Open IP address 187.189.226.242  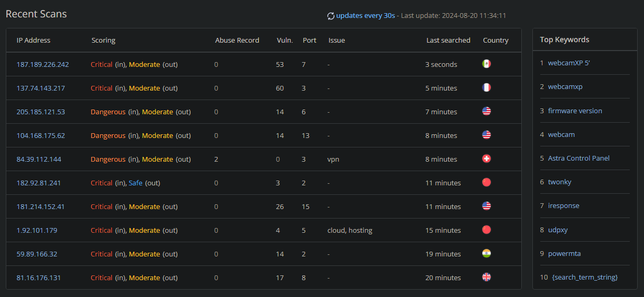coord(43,64)
